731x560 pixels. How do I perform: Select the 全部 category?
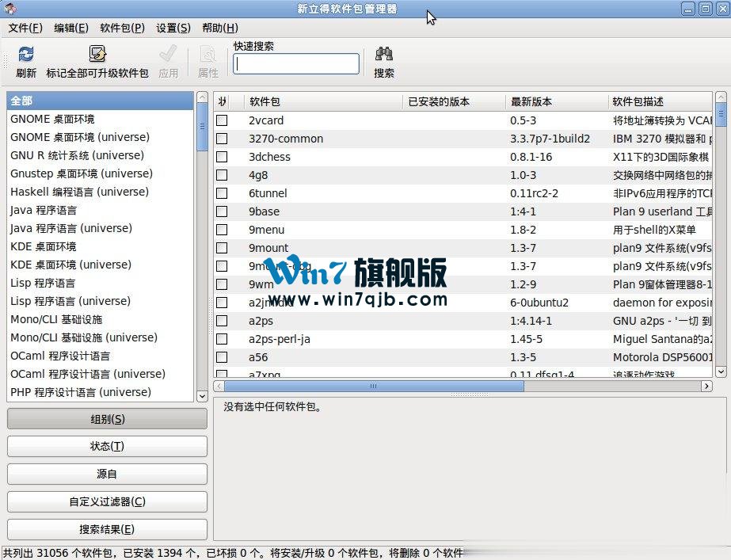[x=101, y=101]
